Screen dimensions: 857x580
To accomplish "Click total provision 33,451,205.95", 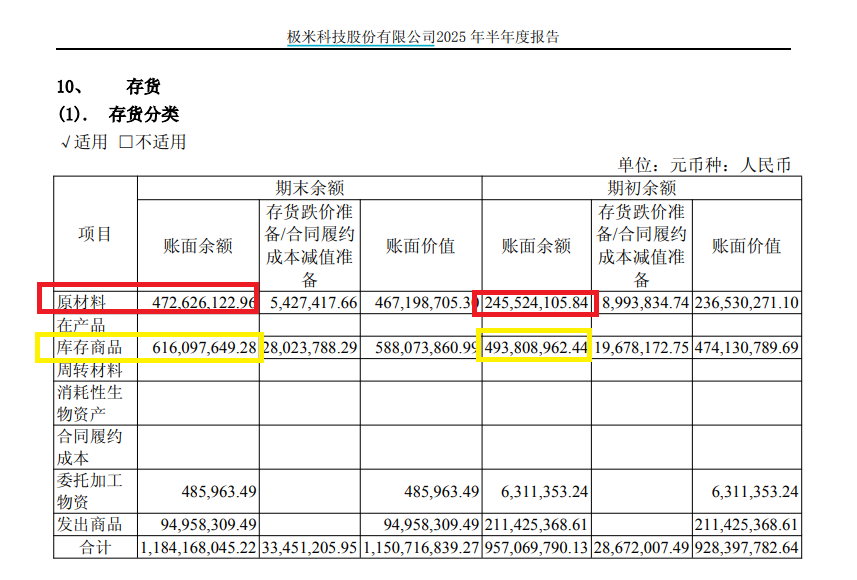I will 309,548.
